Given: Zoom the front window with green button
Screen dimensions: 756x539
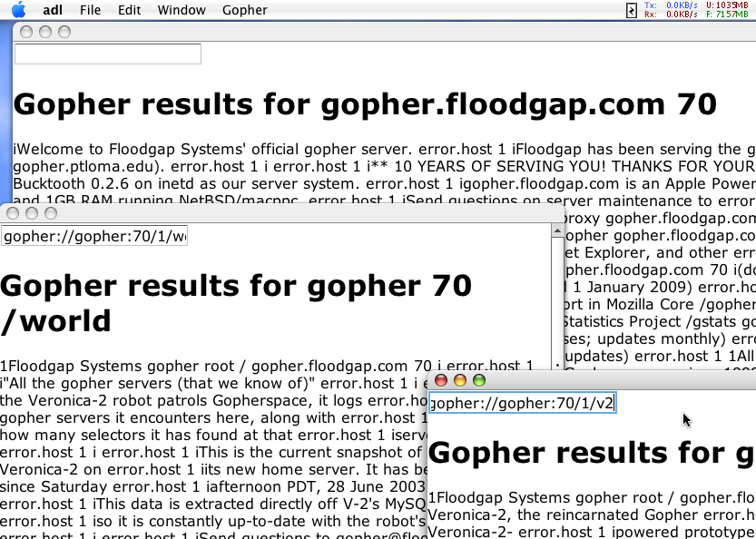Looking at the screenshot, I should tap(480, 381).
